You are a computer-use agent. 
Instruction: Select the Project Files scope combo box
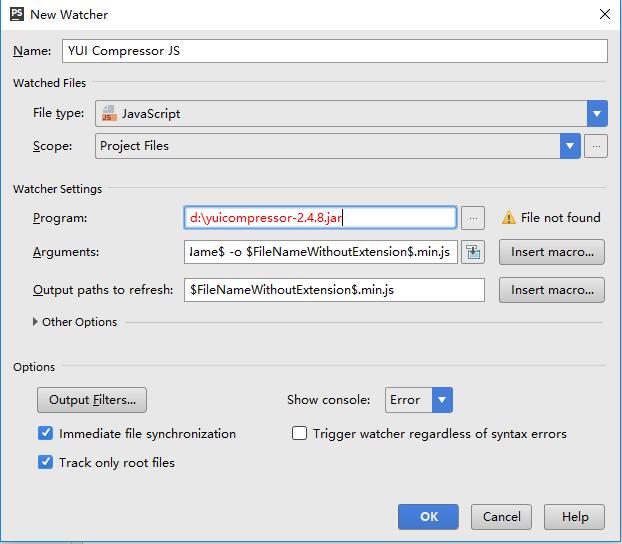tap(338, 146)
